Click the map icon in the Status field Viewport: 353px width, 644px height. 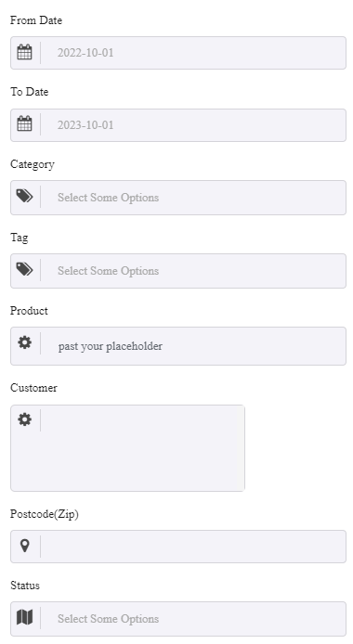click(25, 617)
